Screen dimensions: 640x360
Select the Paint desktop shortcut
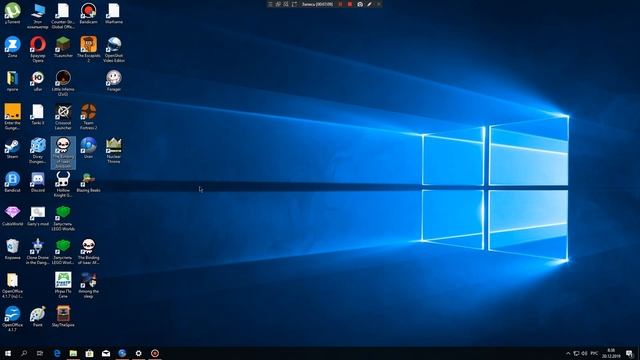[38, 317]
